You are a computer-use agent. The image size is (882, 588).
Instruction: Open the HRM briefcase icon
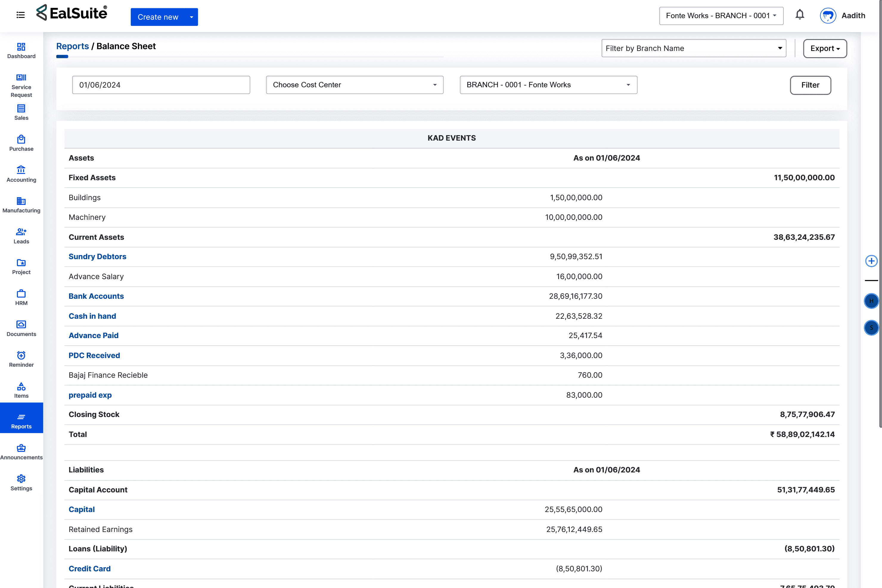pyautogui.click(x=21, y=297)
